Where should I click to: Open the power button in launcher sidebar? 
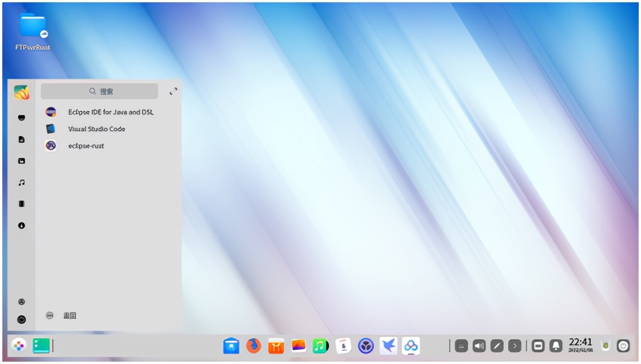pyautogui.click(x=21, y=319)
